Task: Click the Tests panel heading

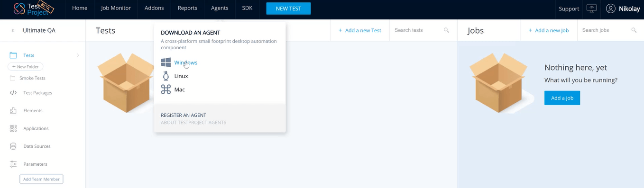Action: [x=106, y=30]
